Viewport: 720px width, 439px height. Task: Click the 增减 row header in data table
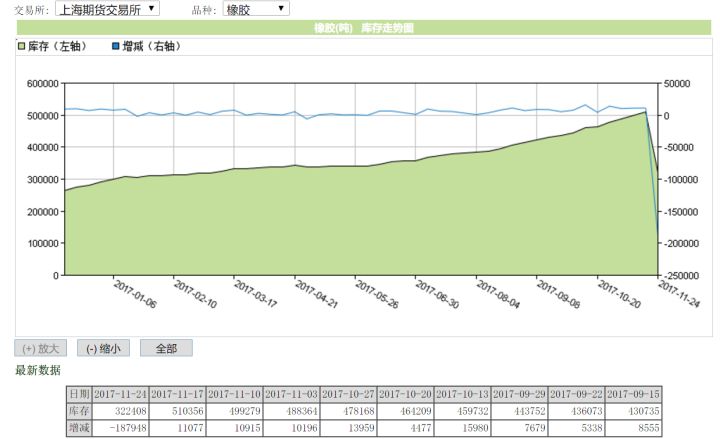click(79, 428)
